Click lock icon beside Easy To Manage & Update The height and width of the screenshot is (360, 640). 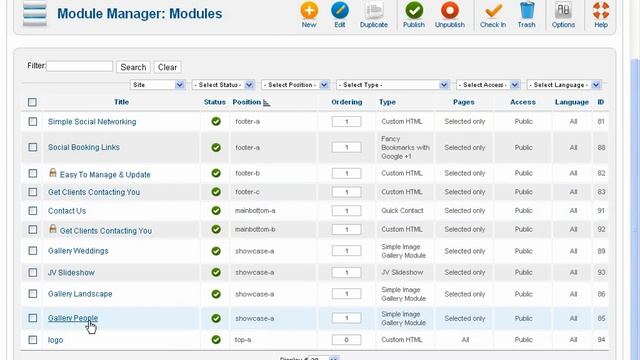point(53,173)
